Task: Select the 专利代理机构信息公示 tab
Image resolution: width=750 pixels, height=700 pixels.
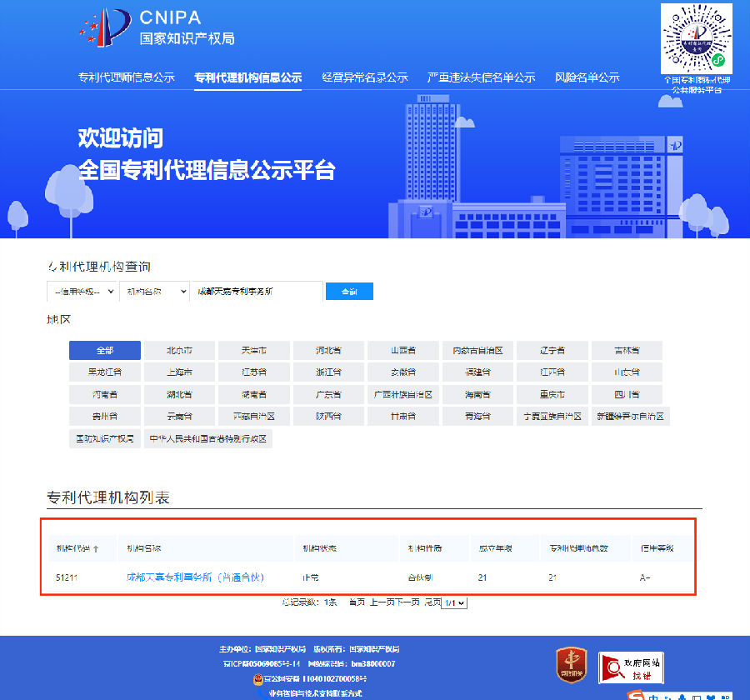Action: (x=247, y=77)
